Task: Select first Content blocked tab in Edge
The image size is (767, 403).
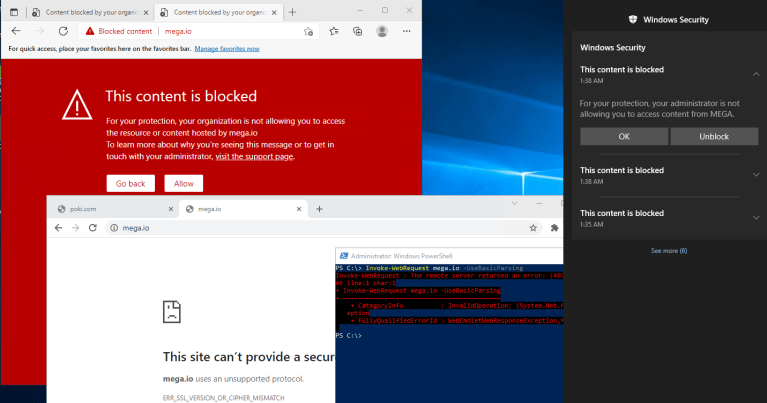Action: pos(90,12)
